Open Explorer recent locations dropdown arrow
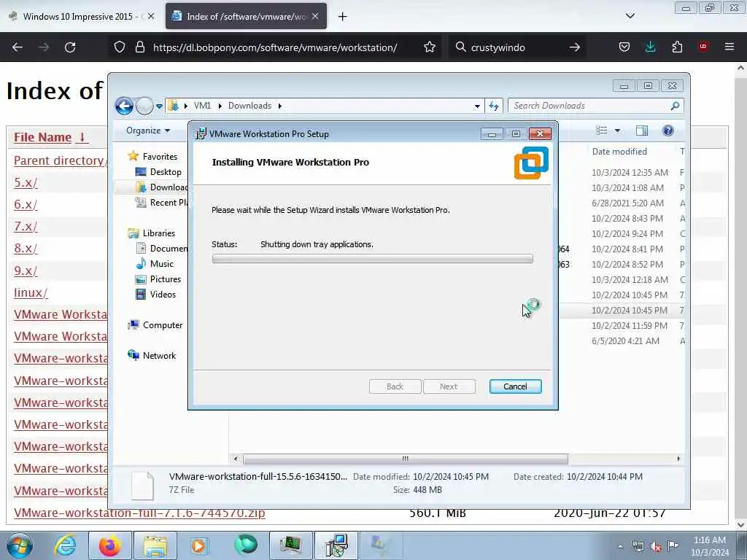 pyautogui.click(x=159, y=106)
